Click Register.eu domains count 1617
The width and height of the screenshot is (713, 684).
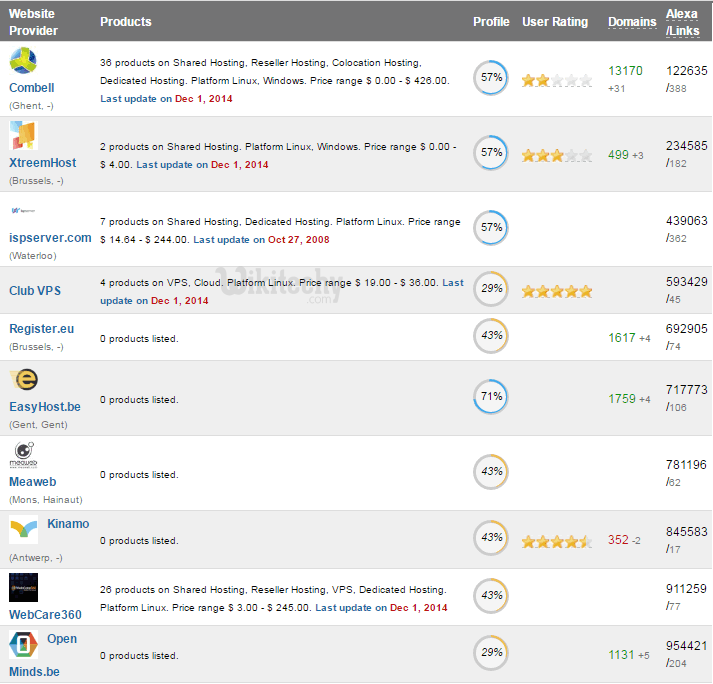tap(622, 338)
